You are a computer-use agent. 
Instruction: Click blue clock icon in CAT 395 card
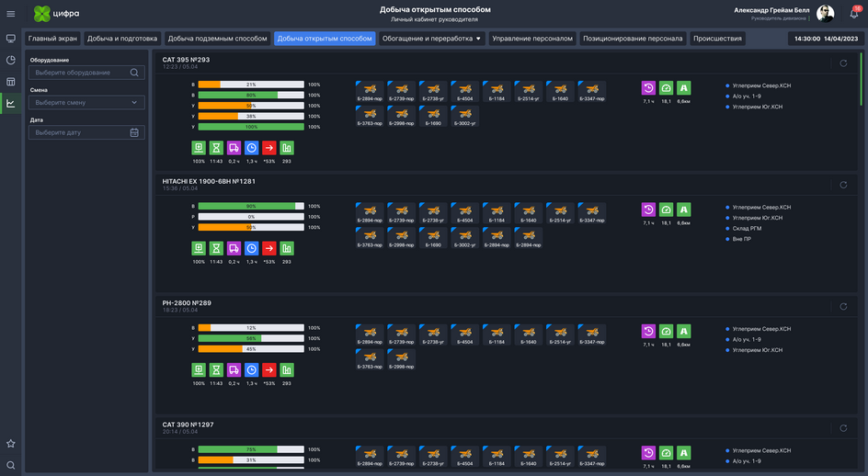click(x=251, y=148)
